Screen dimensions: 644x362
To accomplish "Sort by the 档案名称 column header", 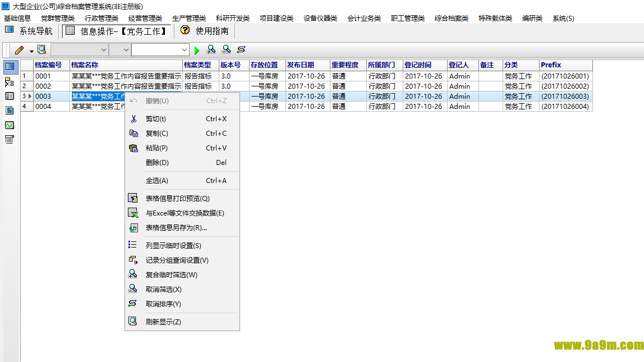I will coord(126,65).
